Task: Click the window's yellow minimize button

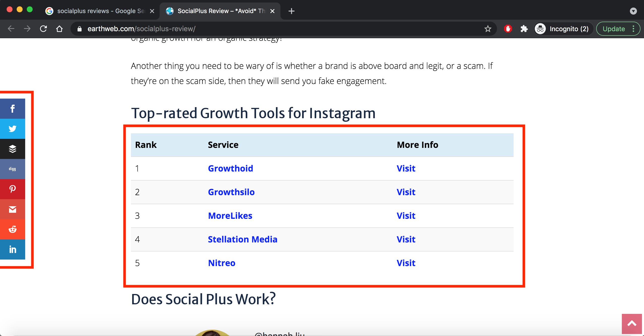Action: coord(20,10)
